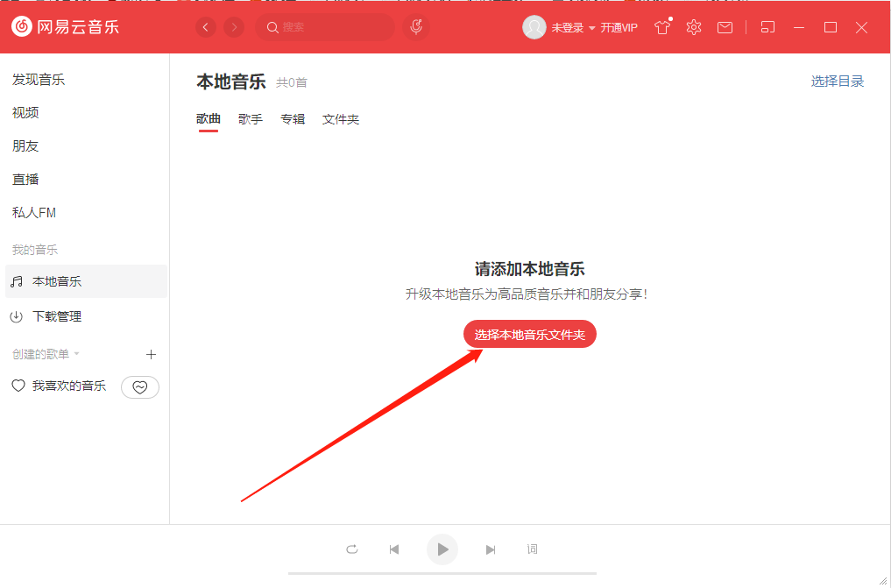Click the heartbeat mode icon beside 我喜欢的音乐
This screenshot has width=891, height=588.
click(x=140, y=386)
